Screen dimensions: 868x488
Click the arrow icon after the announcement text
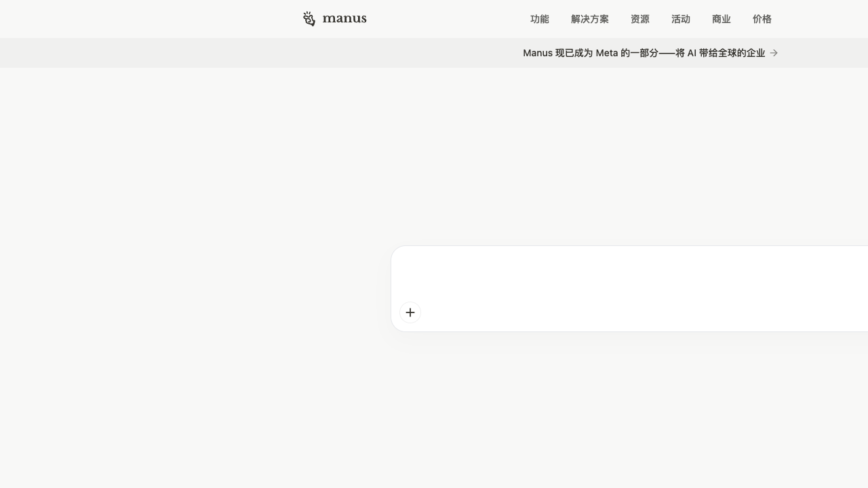(x=774, y=53)
